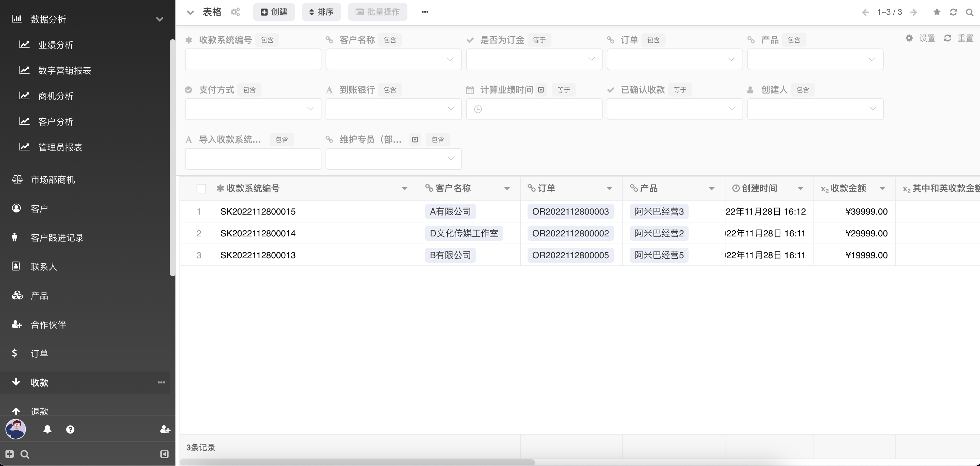Tick the select-all checkbox in table header
This screenshot has height=466, width=980.
(201, 189)
